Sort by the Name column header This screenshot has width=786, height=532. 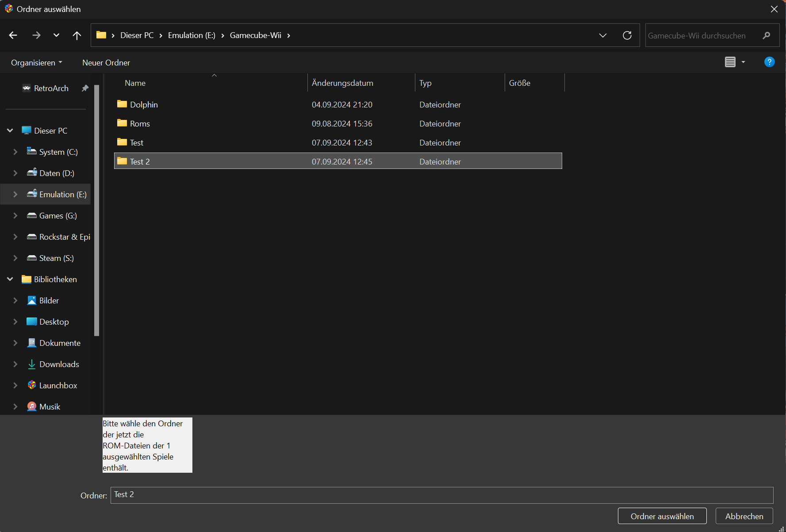pos(135,83)
